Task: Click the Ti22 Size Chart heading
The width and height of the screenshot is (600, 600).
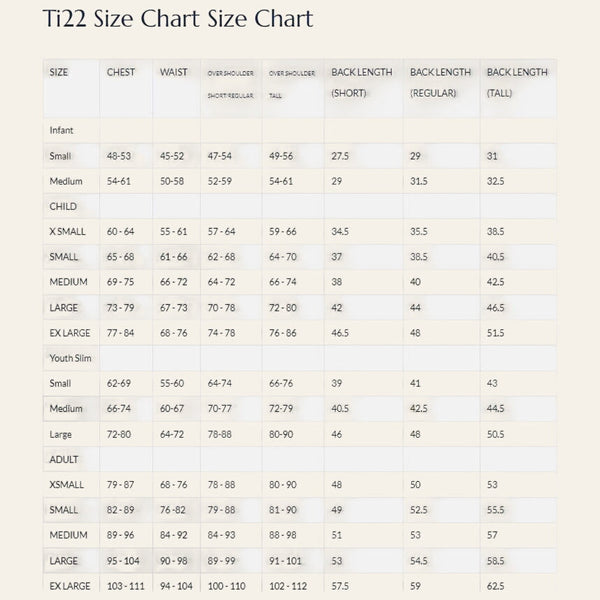Action: point(178,18)
